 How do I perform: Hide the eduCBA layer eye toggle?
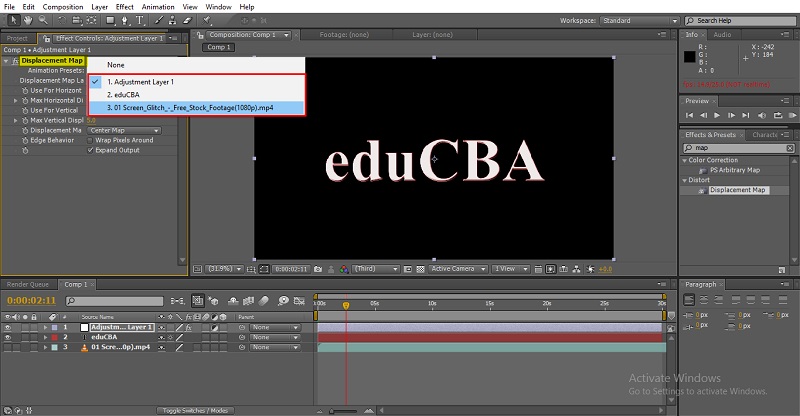tap(7, 337)
